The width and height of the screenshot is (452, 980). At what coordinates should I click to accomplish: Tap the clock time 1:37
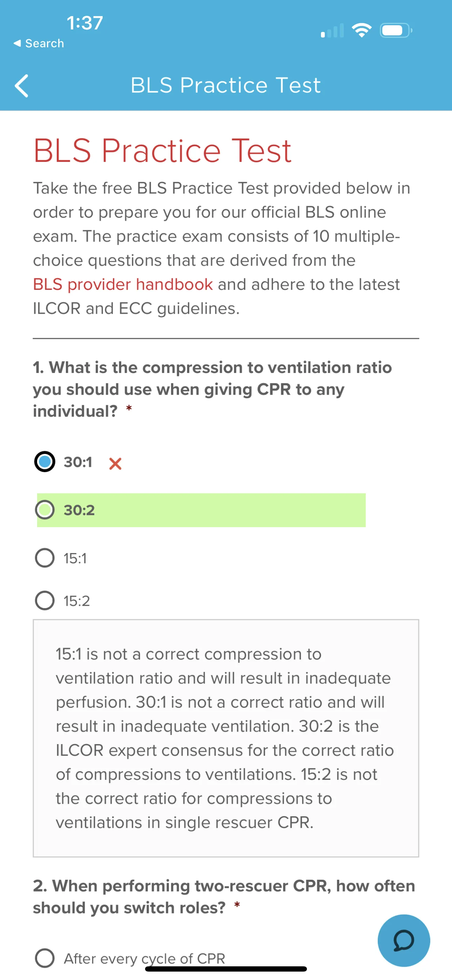pyautogui.click(x=85, y=23)
